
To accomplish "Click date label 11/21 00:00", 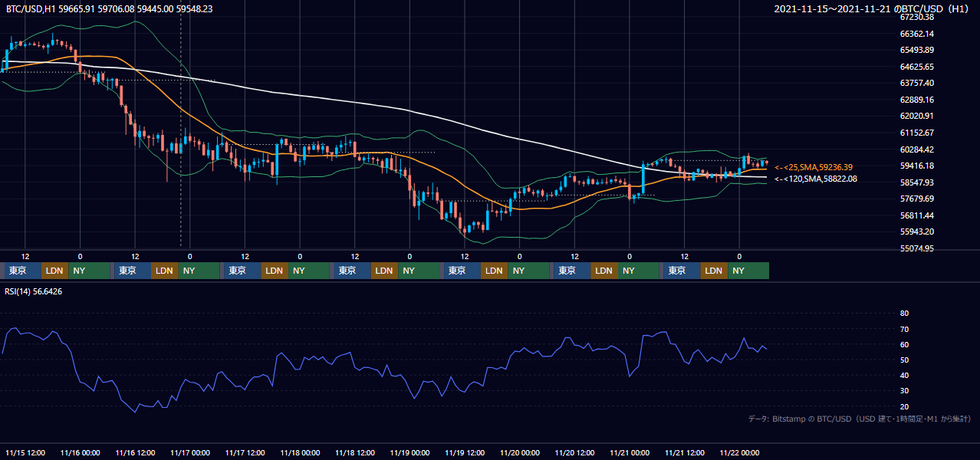I will point(630,452).
